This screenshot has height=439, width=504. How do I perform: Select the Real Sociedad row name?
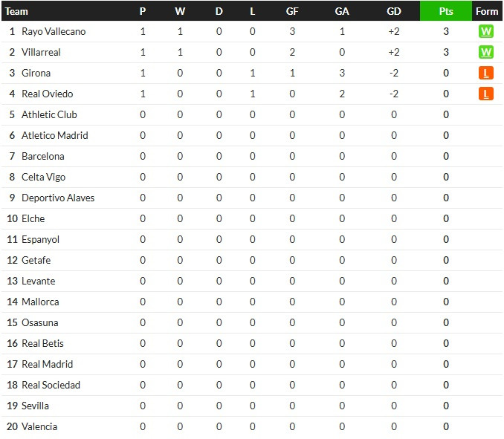51,385
